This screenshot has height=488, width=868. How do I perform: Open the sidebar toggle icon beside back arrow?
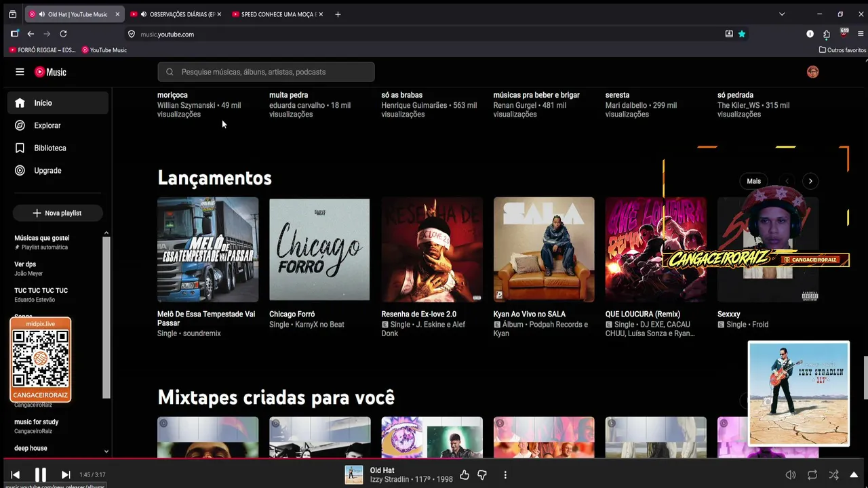click(x=14, y=34)
